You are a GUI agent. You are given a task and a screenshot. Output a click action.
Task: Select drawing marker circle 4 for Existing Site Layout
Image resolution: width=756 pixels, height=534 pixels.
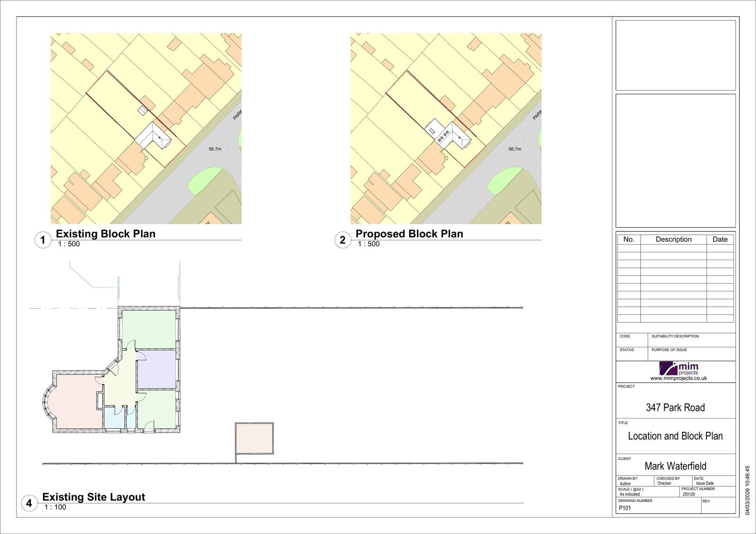28,503
